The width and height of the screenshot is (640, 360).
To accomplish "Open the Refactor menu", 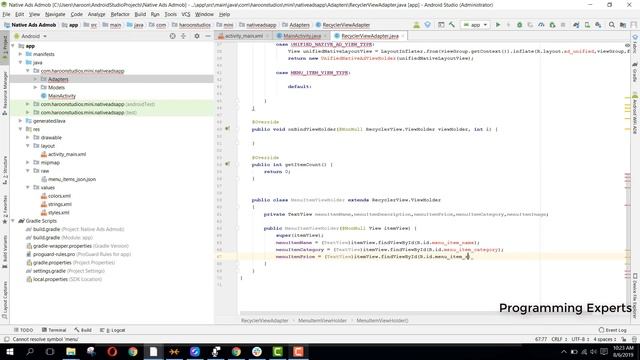I will click(120, 14).
